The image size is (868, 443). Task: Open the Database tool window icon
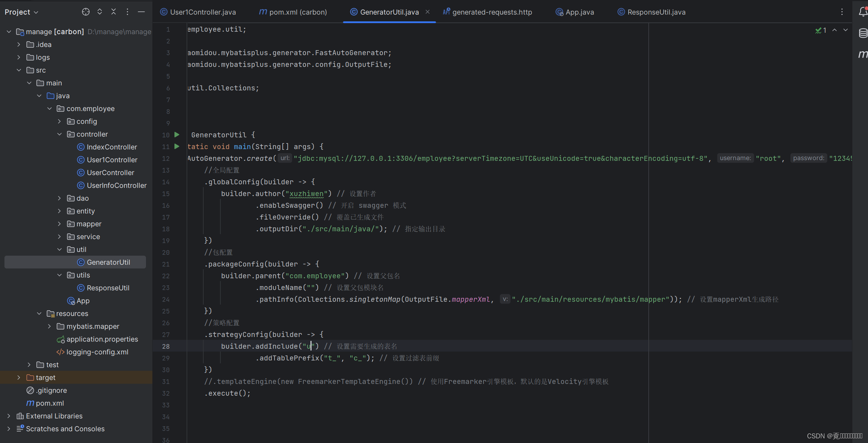[x=863, y=33]
